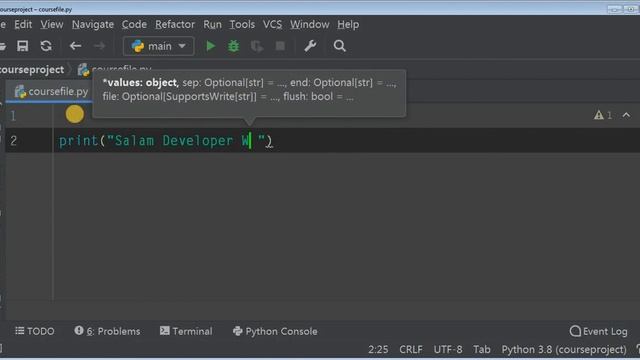Click the line number 2 in gutter
Screen dimensions: 640x360
[13, 140]
